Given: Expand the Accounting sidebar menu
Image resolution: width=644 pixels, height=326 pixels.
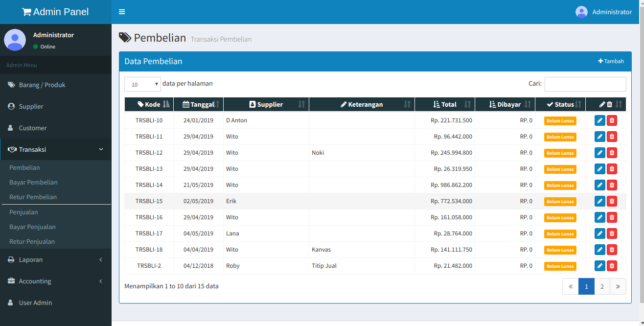Looking at the screenshot, I should [56, 281].
